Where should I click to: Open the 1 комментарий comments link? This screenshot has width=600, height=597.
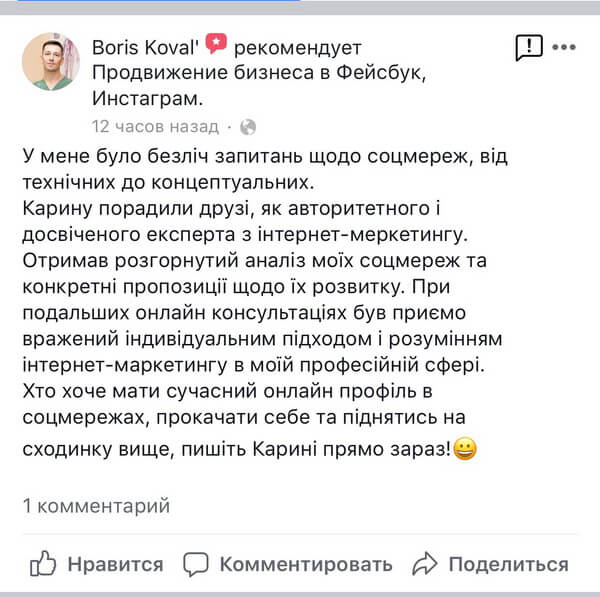point(96,505)
